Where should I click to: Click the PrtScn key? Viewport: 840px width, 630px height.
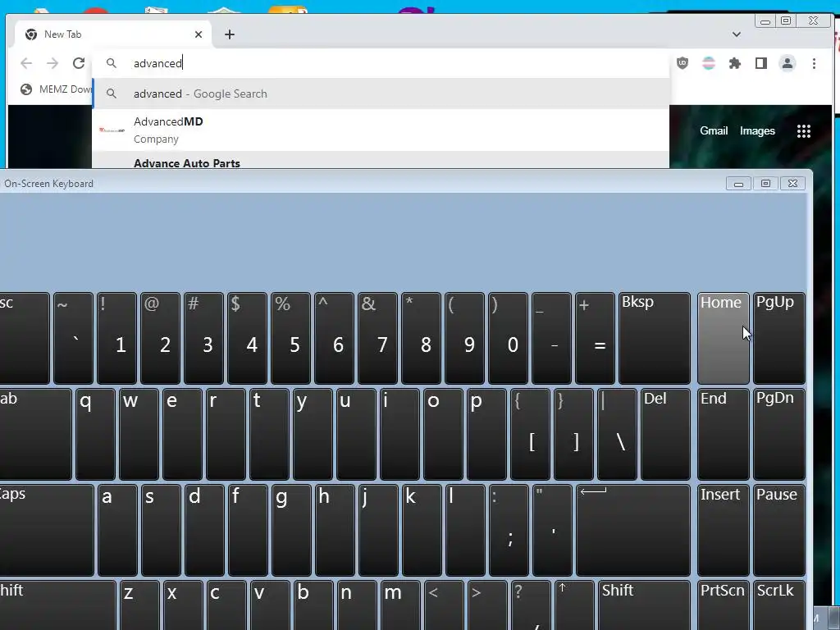coord(724,605)
